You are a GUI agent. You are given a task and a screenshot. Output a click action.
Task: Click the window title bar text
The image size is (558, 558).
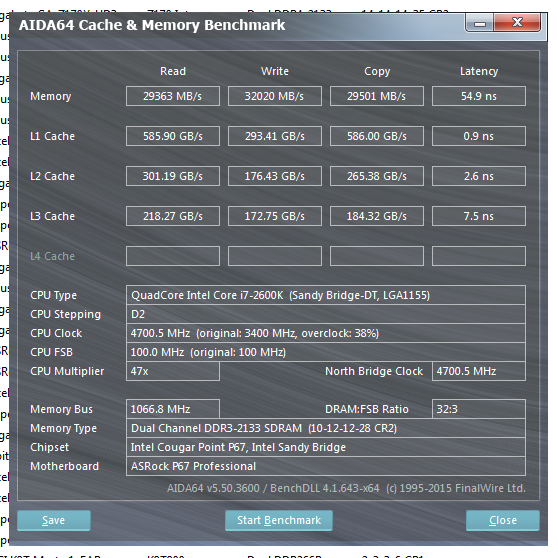coord(152,25)
